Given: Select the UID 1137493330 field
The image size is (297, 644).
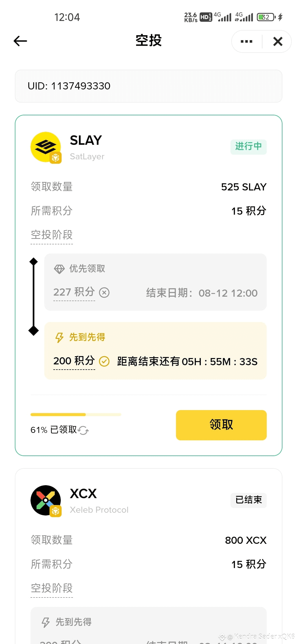Looking at the screenshot, I should click(x=148, y=86).
